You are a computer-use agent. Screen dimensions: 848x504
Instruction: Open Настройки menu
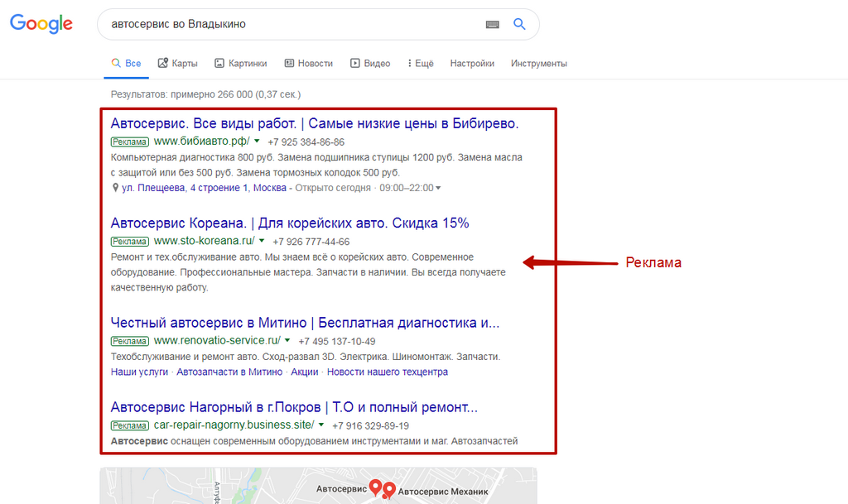(x=472, y=63)
